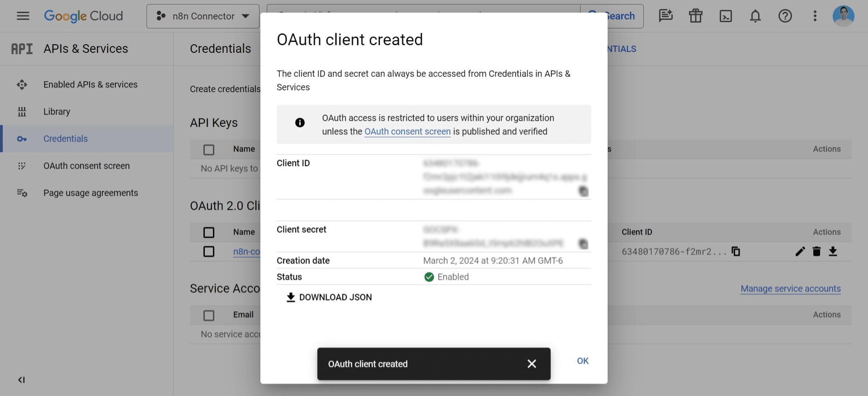The width and height of the screenshot is (868, 396).
Task: Open the OAuth consent screen link in dialog
Action: pyautogui.click(x=407, y=131)
